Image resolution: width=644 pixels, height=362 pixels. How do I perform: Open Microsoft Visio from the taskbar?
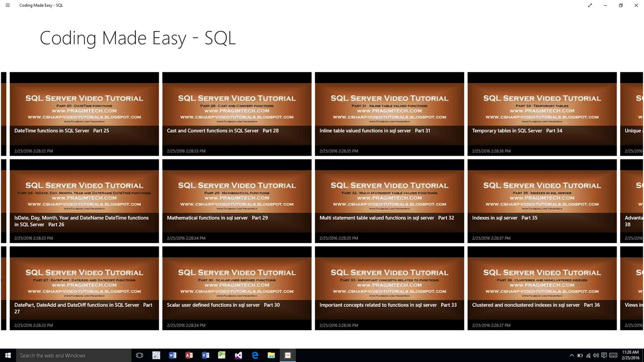[x=205, y=355]
